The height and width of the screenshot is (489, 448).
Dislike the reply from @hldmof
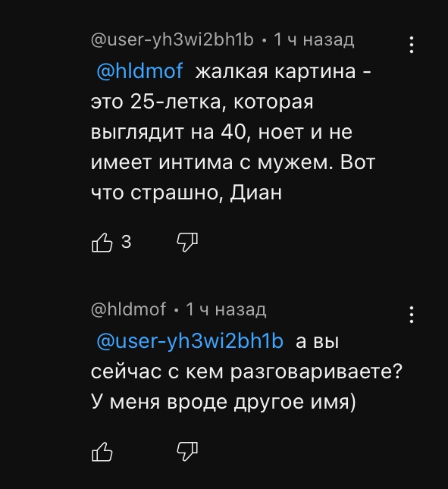coord(187,452)
